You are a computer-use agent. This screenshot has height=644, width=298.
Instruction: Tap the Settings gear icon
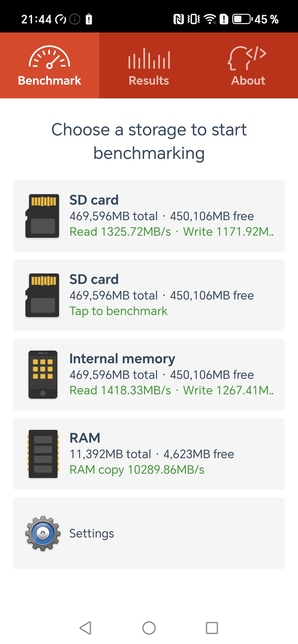(43, 533)
